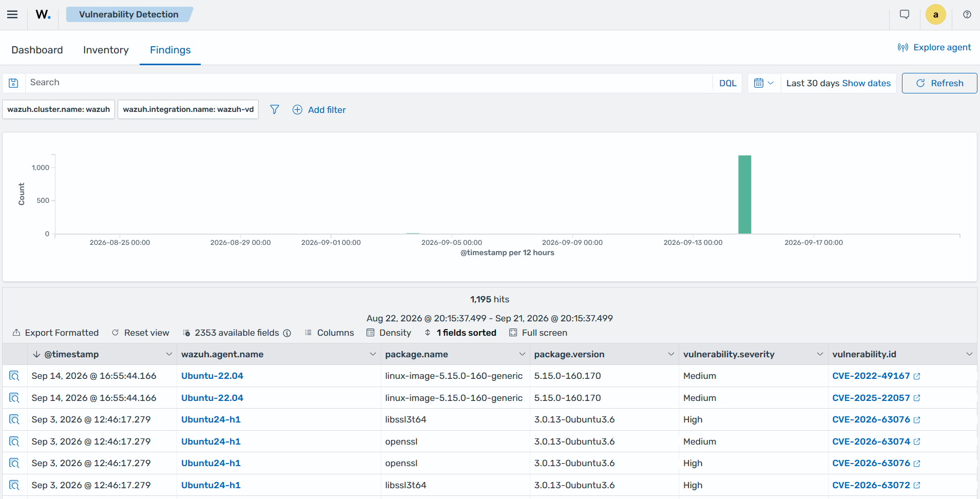Click Reset view
980x499 pixels.
[141, 333]
